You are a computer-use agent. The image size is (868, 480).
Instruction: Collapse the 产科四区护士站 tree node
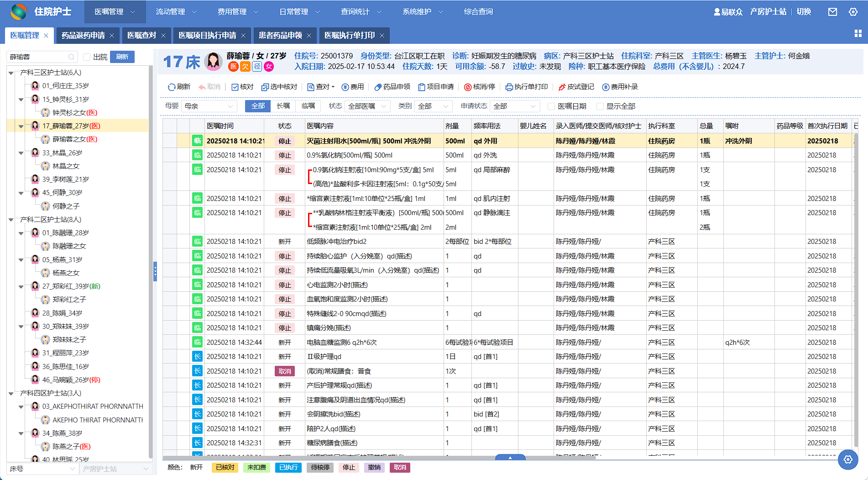tap(11, 394)
